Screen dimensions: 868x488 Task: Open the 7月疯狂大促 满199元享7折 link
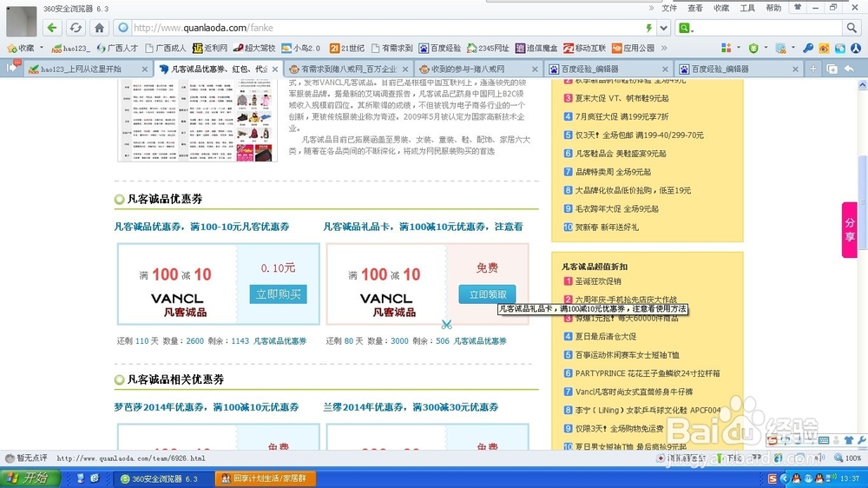coord(621,117)
